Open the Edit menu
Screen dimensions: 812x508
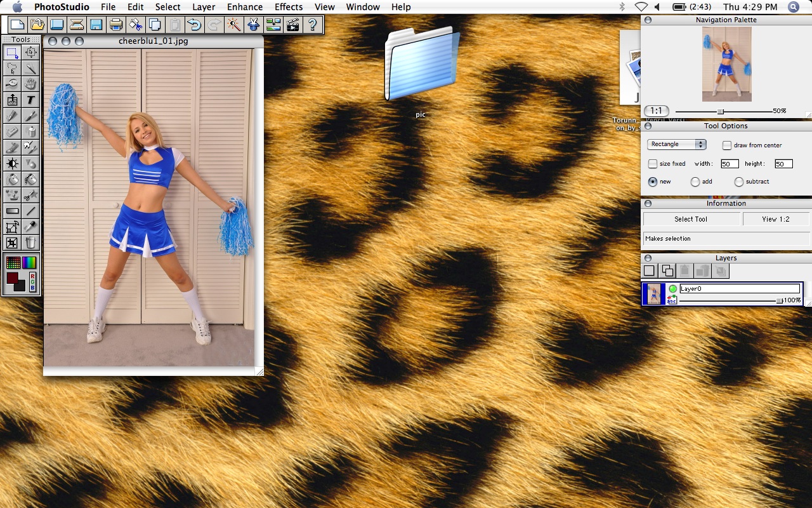pyautogui.click(x=135, y=7)
